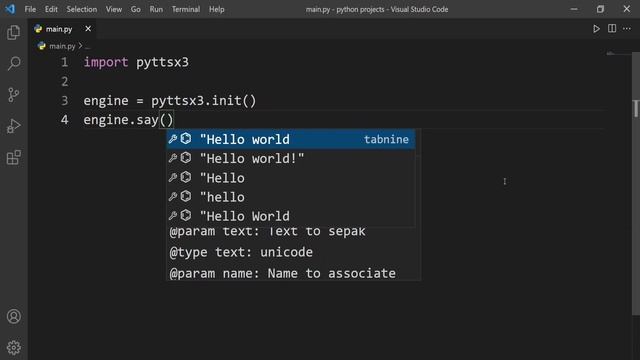Open the Manage gear settings icon

[x=13, y=347]
